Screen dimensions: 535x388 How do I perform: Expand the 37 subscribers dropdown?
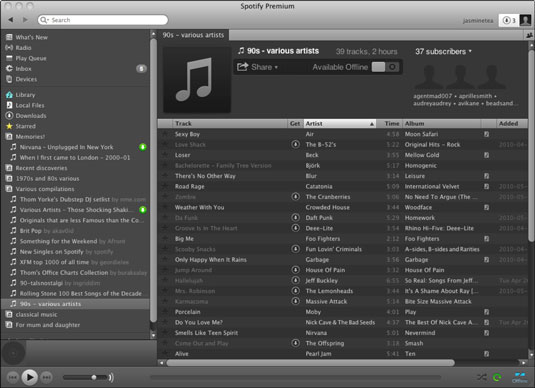click(x=443, y=52)
